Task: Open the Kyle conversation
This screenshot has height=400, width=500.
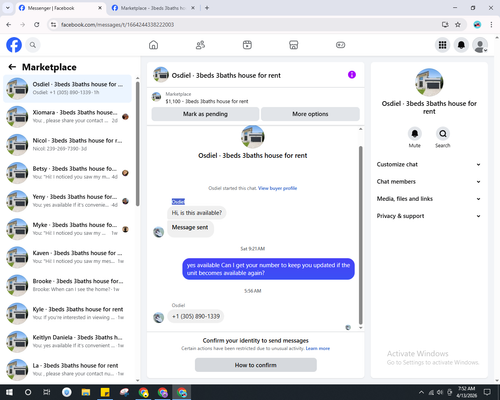Action: [67, 313]
